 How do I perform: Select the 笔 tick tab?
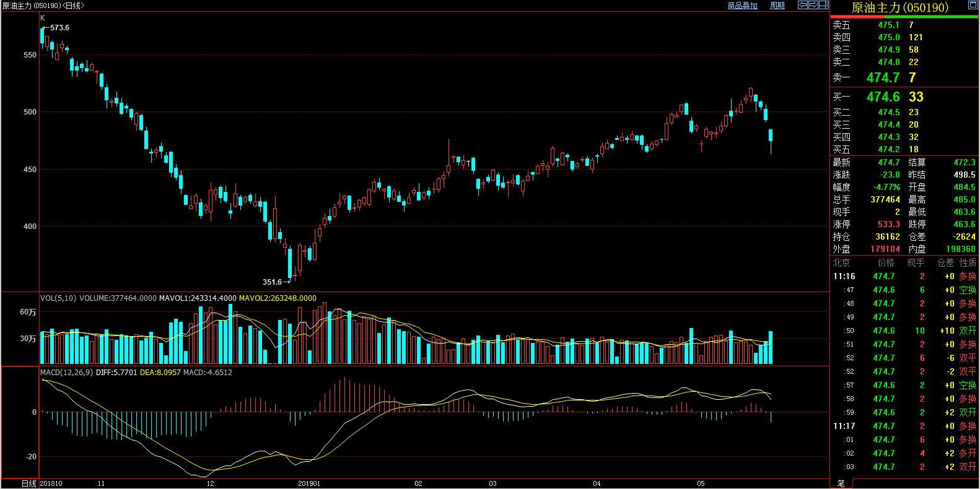pyautogui.click(x=841, y=483)
